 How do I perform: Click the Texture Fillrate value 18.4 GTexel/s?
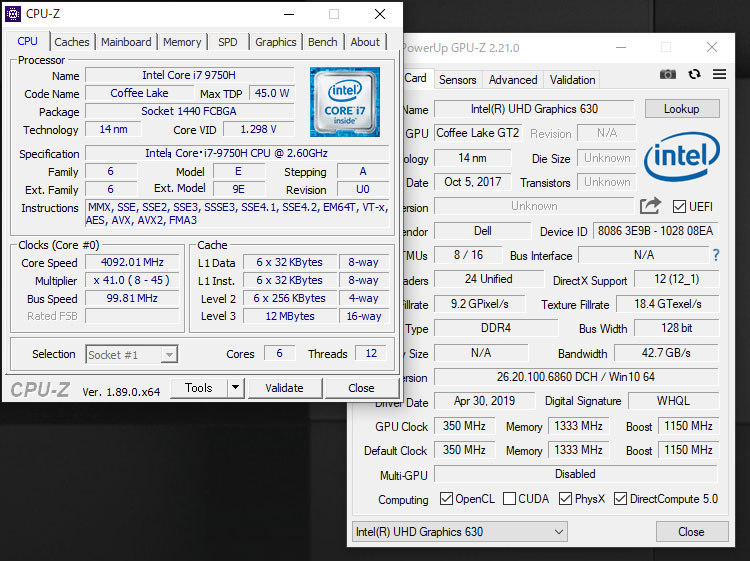(668, 304)
